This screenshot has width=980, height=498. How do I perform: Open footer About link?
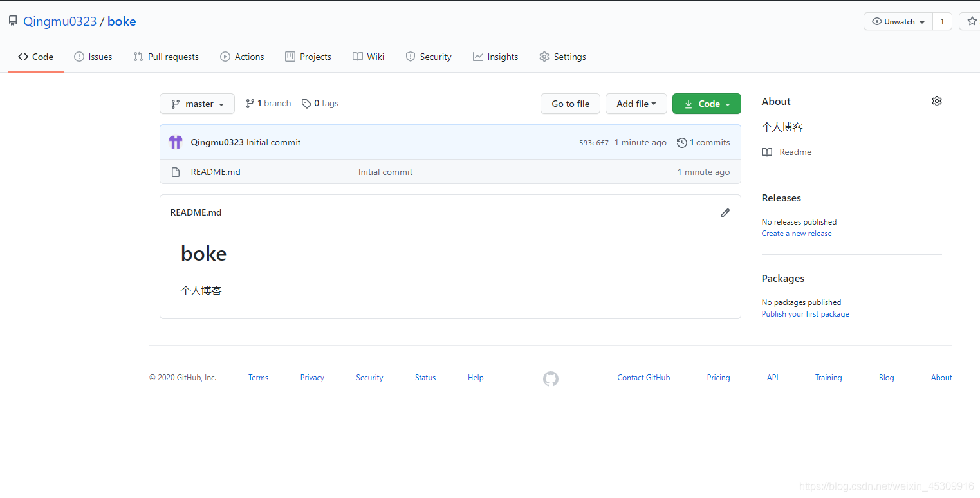(941, 378)
